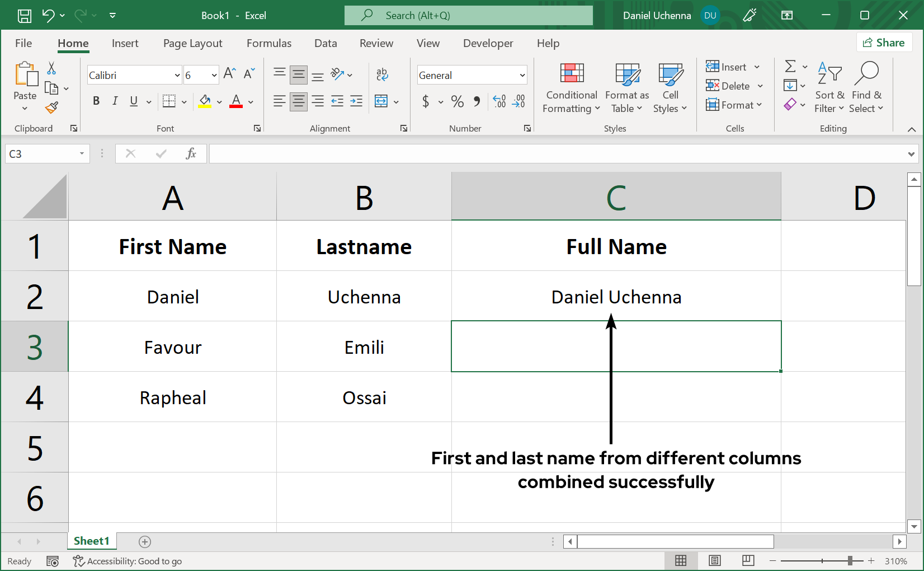The height and width of the screenshot is (571, 924).
Task: Open Sort & Filter
Action: click(829, 87)
